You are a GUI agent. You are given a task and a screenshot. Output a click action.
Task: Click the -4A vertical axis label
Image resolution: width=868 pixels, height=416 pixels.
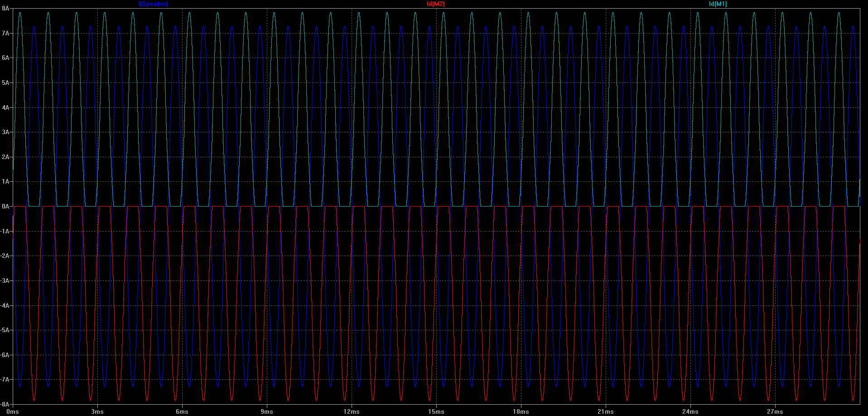coord(5,305)
